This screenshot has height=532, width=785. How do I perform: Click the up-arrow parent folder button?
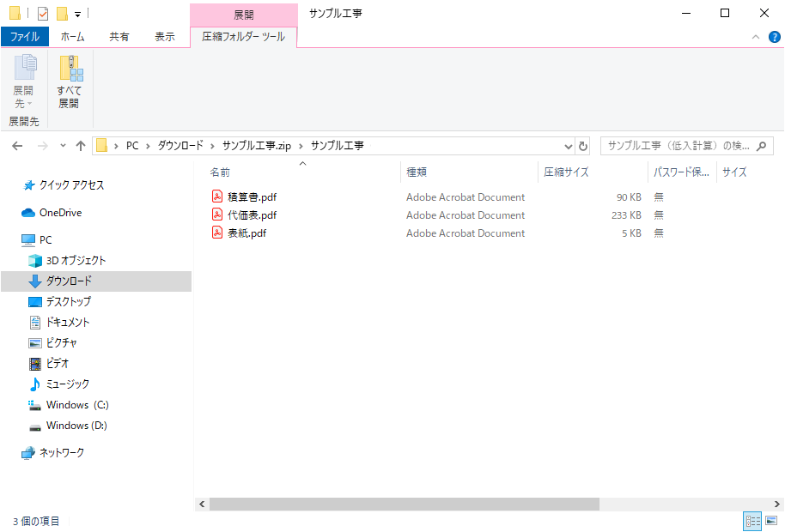click(x=81, y=146)
